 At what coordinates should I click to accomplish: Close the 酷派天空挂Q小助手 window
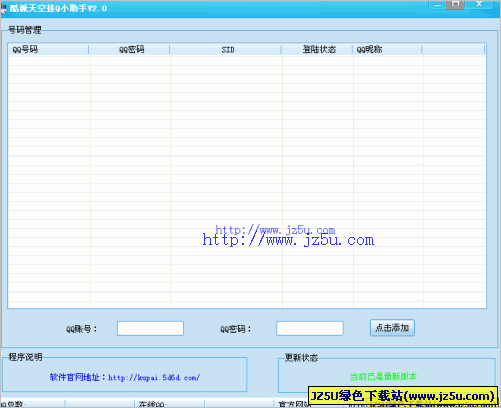[479, 4]
